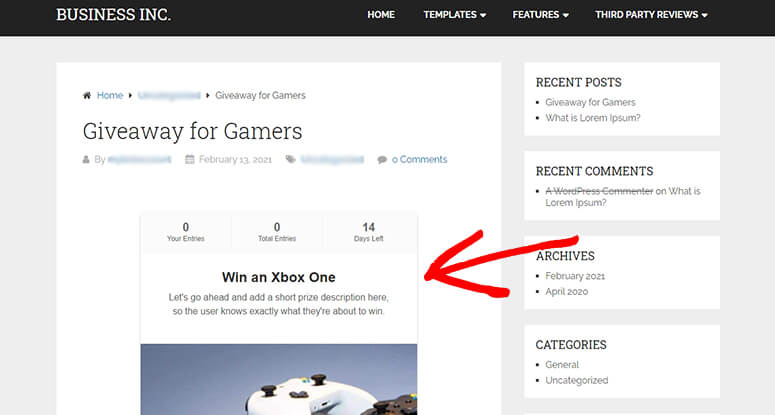The height and width of the screenshot is (415, 775).
Task: Click the Total Entries counter
Action: pos(277,232)
